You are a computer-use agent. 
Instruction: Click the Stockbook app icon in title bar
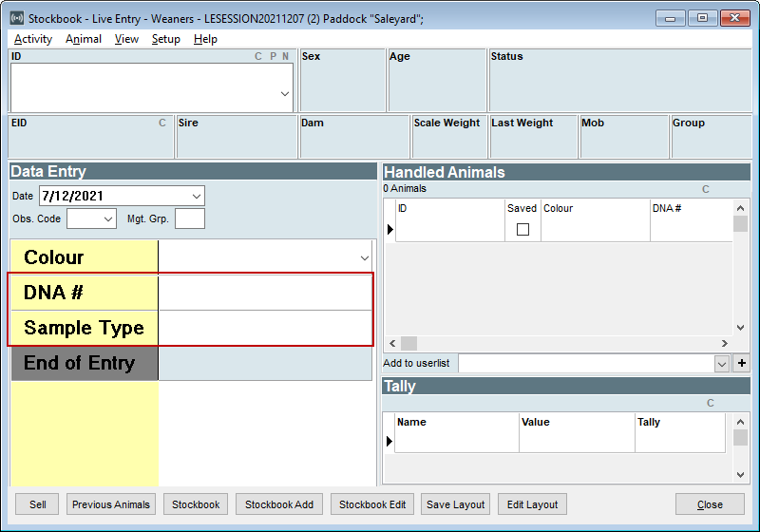(x=17, y=18)
